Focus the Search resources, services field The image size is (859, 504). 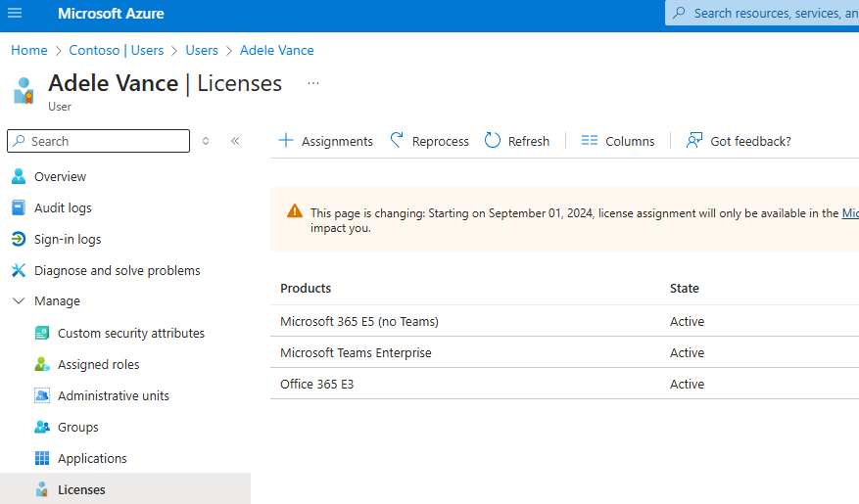click(x=762, y=13)
